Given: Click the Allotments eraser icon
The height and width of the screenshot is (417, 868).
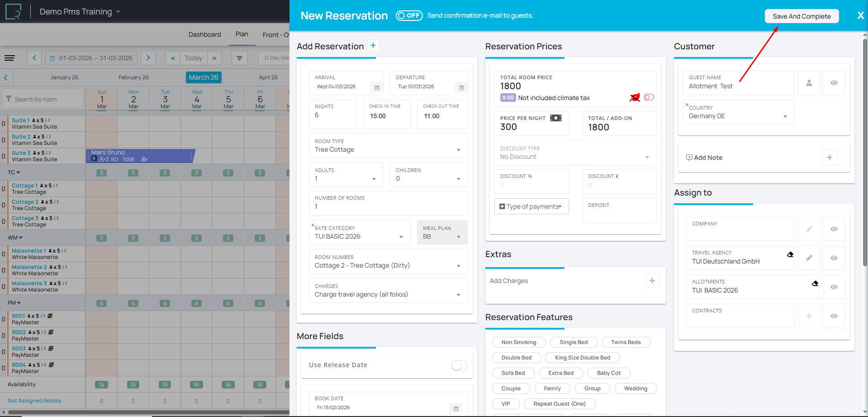Looking at the screenshot, I should (815, 283).
